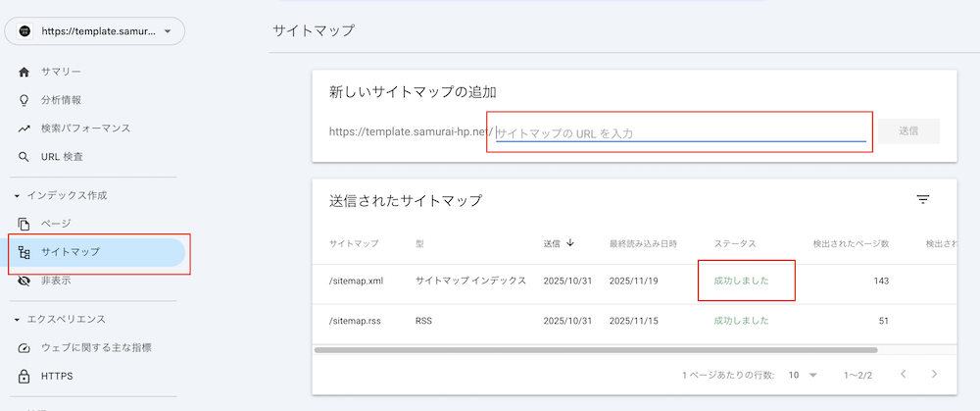Click the 送信されたサイトマップ heading
This screenshot has width=980, height=411.
pos(406,201)
